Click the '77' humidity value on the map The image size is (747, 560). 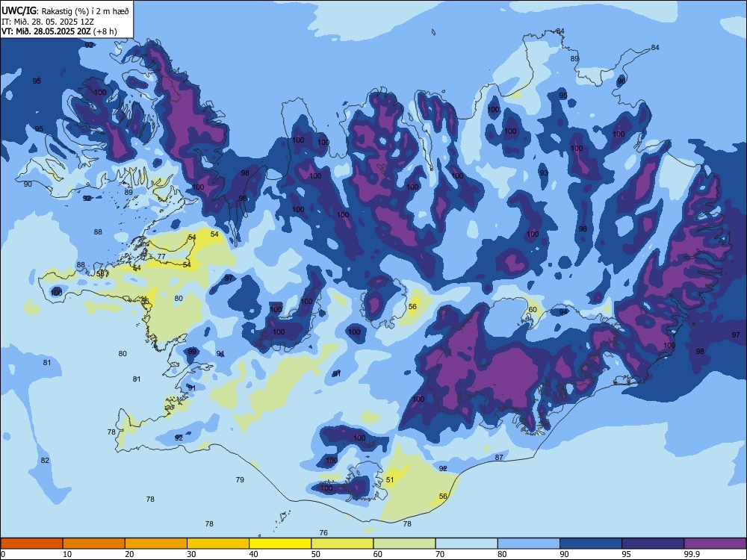pyautogui.click(x=161, y=257)
